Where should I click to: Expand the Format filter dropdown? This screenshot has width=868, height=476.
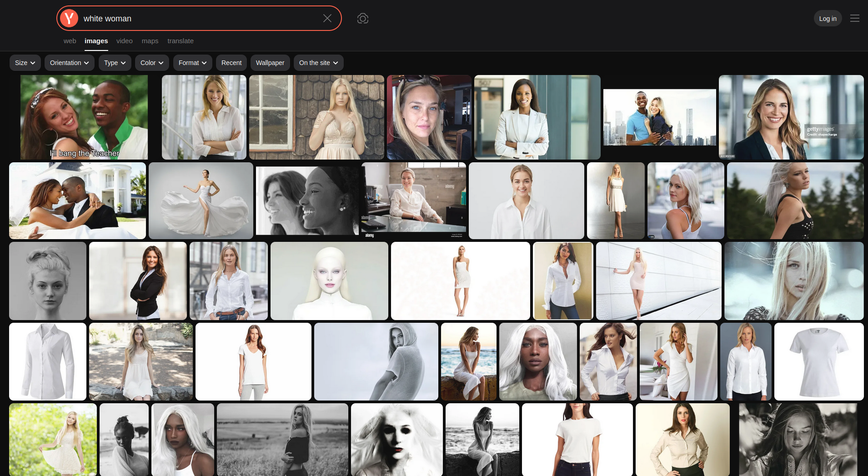click(x=193, y=63)
